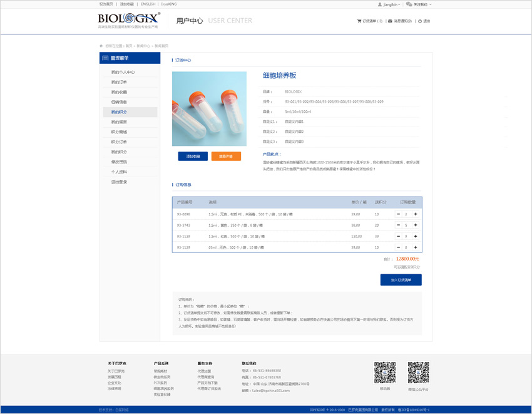Click the left QR code image in footer

click(x=385, y=373)
